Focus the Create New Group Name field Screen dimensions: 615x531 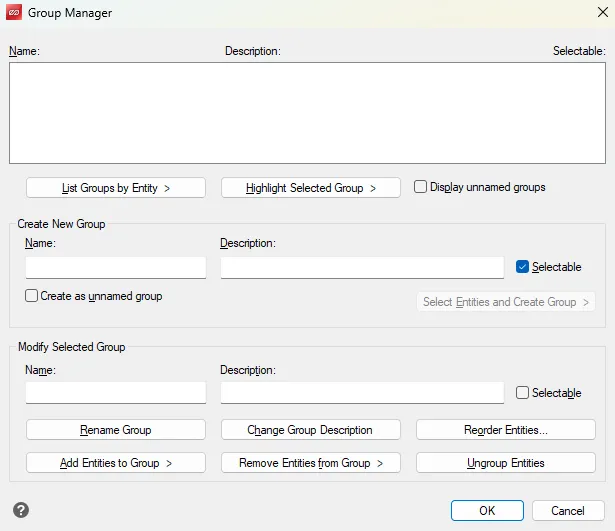pyautogui.click(x=116, y=267)
